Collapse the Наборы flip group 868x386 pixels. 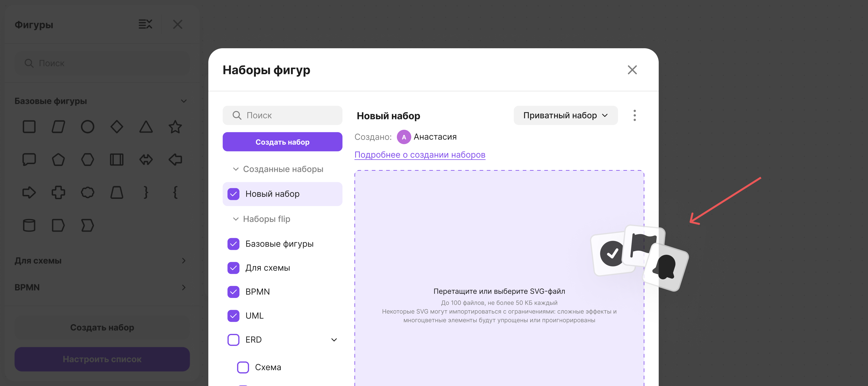236,219
